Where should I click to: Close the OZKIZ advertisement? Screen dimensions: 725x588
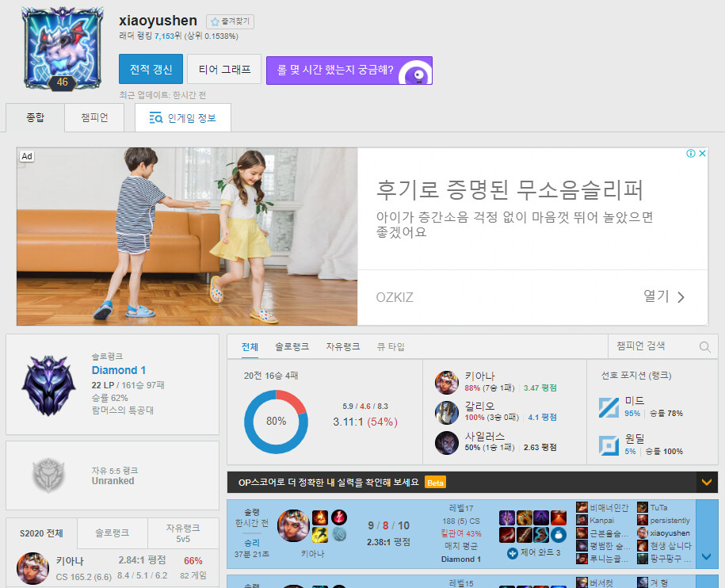click(702, 154)
